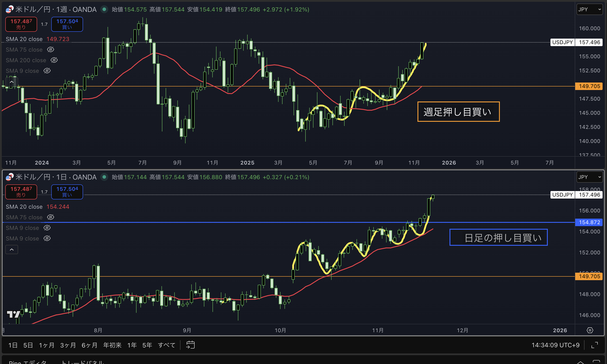Show SMA 75 in weekly chart
The image size is (607, 364).
point(51,50)
